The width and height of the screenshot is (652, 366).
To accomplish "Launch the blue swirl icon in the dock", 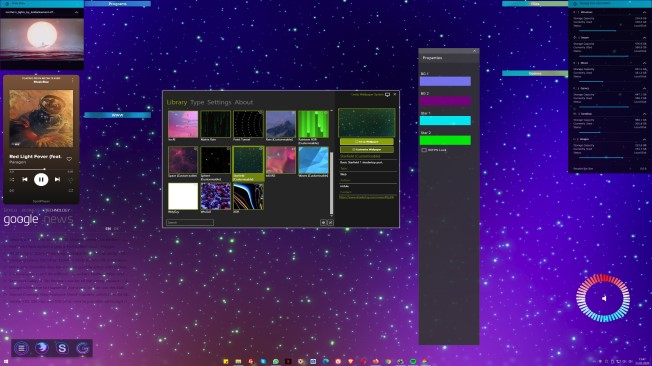I will coord(42,348).
